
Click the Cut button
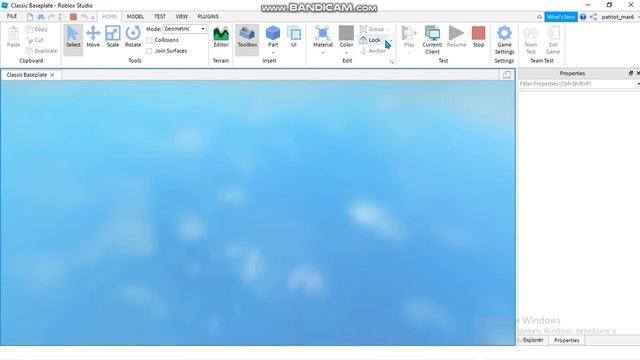pyautogui.click(x=35, y=40)
